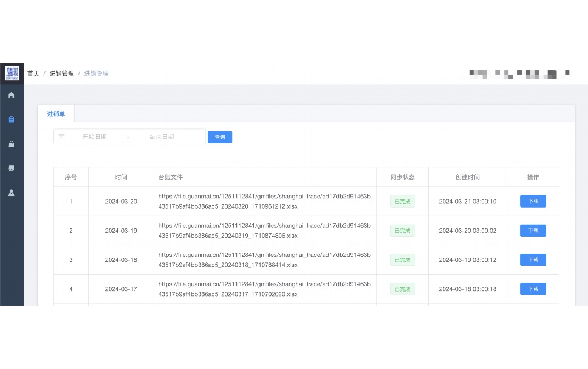Open the home icon in sidebar
Screen dimensions: 588x369
[x=12, y=96]
